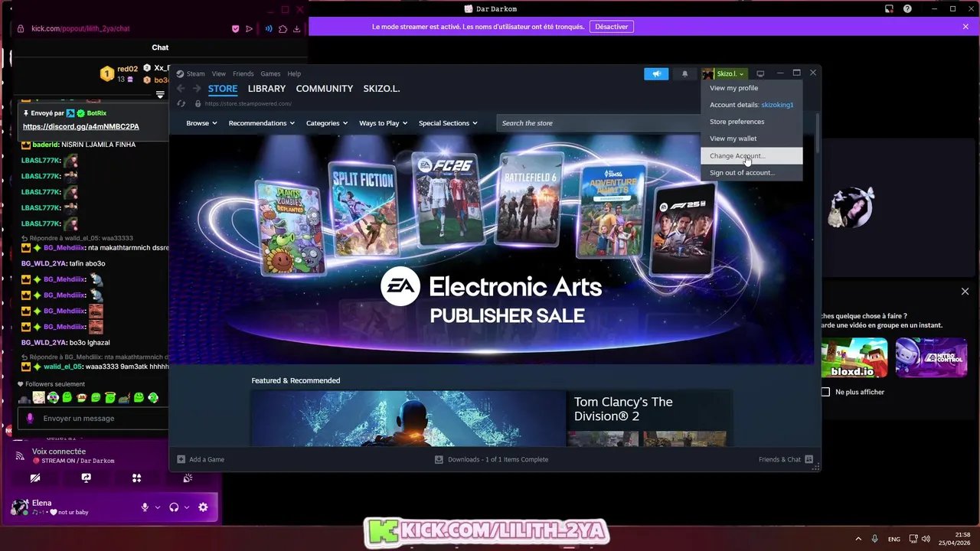The height and width of the screenshot is (551, 980).
Task: Click Steam announcements megaphone button
Action: [656, 73]
